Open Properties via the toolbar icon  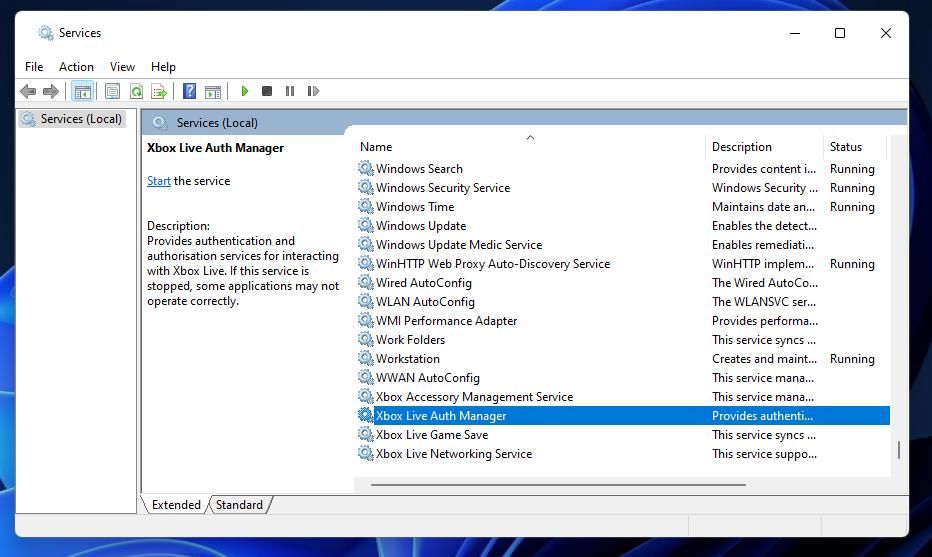click(x=112, y=91)
